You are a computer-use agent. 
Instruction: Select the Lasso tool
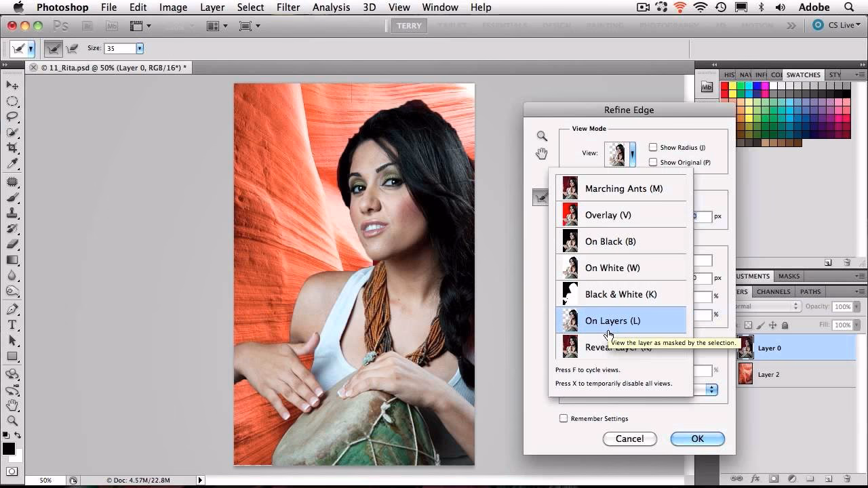pos(12,115)
